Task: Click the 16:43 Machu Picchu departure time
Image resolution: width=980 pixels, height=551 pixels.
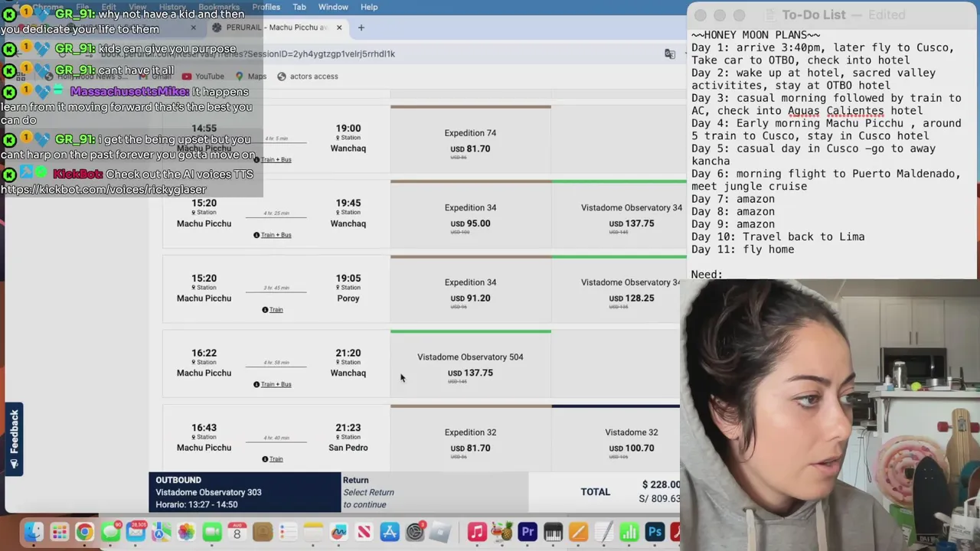Action: 204,428
